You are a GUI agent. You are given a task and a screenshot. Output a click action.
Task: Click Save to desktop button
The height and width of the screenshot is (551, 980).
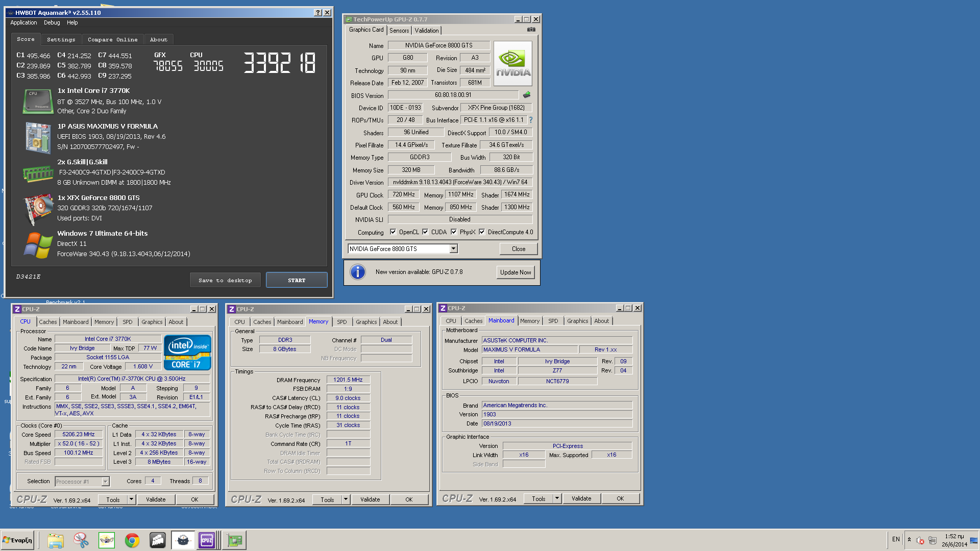point(225,280)
